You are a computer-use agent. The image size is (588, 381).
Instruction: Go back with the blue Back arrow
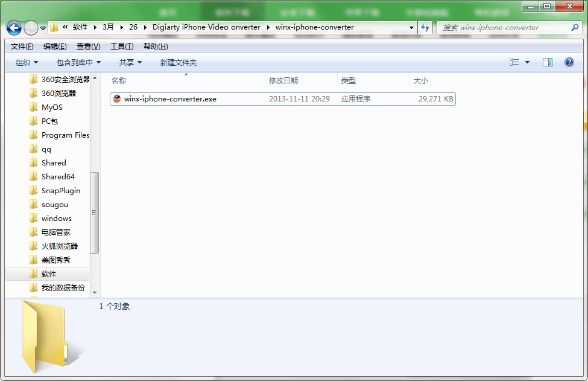(14, 28)
